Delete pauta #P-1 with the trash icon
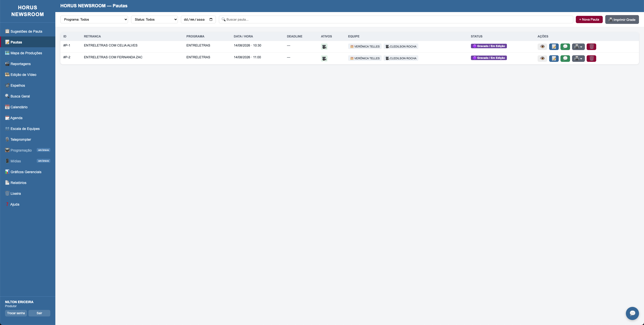644x325 pixels. pos(591,47)
